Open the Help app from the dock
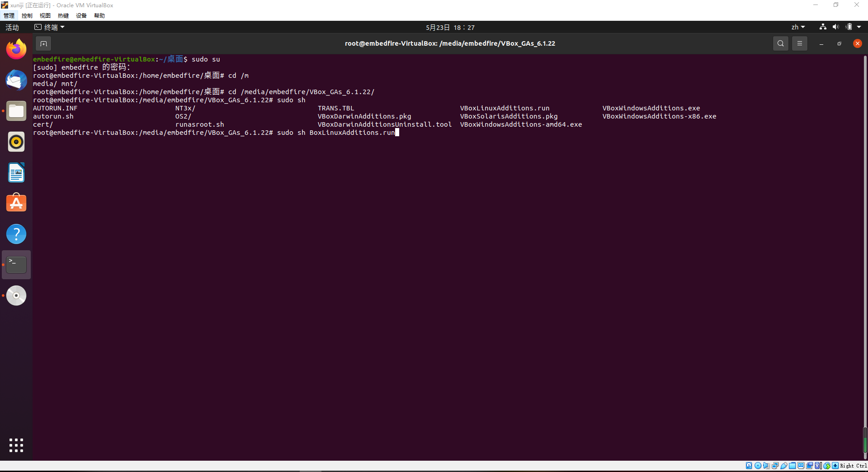The width and height of the screenshot is (868, 472). tap(16, 234)
